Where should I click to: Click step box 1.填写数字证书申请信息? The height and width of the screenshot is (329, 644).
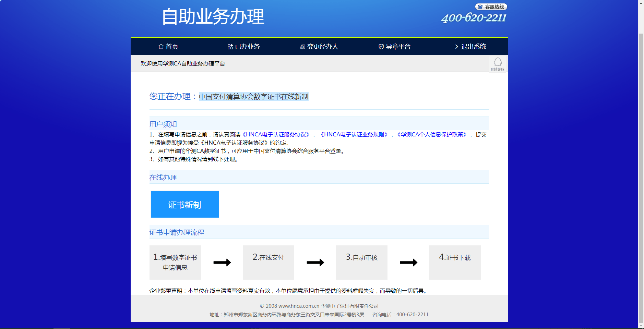(175, 263)
